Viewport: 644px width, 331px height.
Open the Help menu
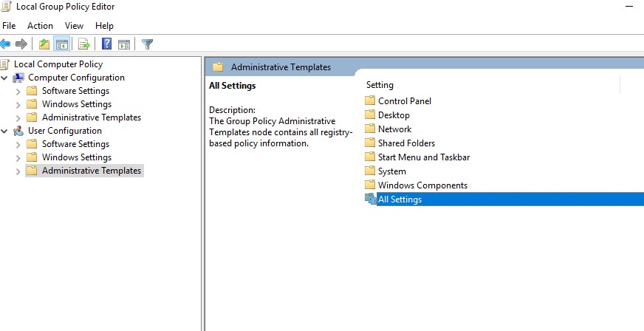pos(104,25)
